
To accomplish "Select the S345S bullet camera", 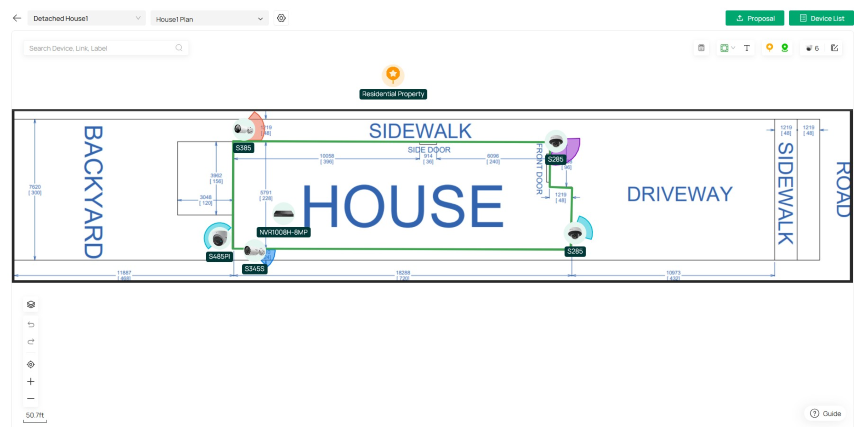I will click(x=254, y=251).
